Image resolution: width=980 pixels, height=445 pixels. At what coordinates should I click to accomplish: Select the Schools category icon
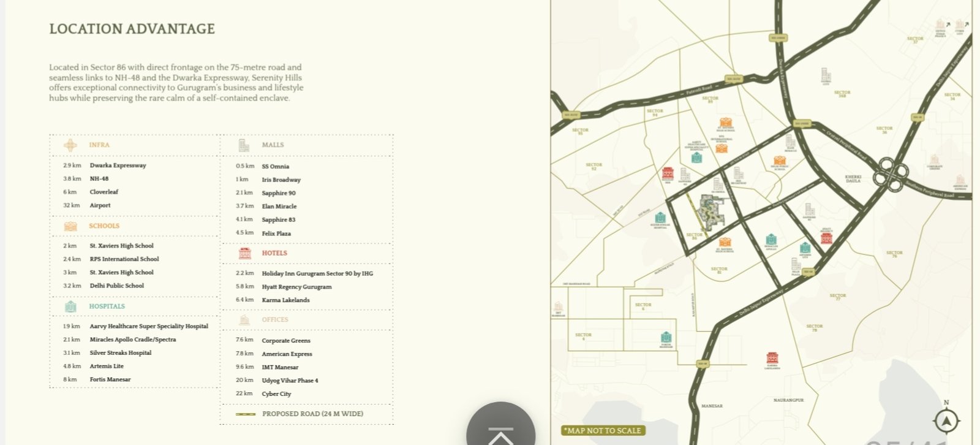[x=70, y=226]
